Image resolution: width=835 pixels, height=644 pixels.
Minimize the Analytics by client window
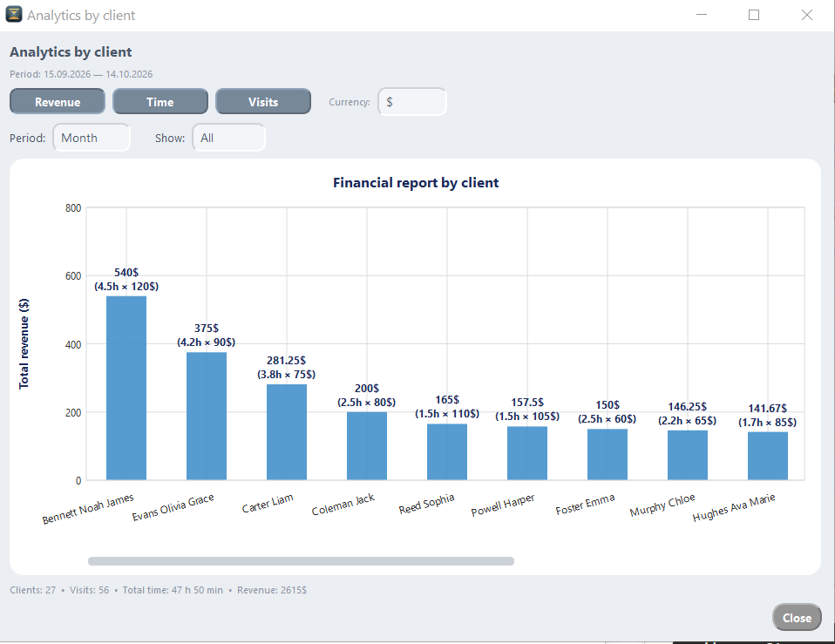click(x=702, y=15)
